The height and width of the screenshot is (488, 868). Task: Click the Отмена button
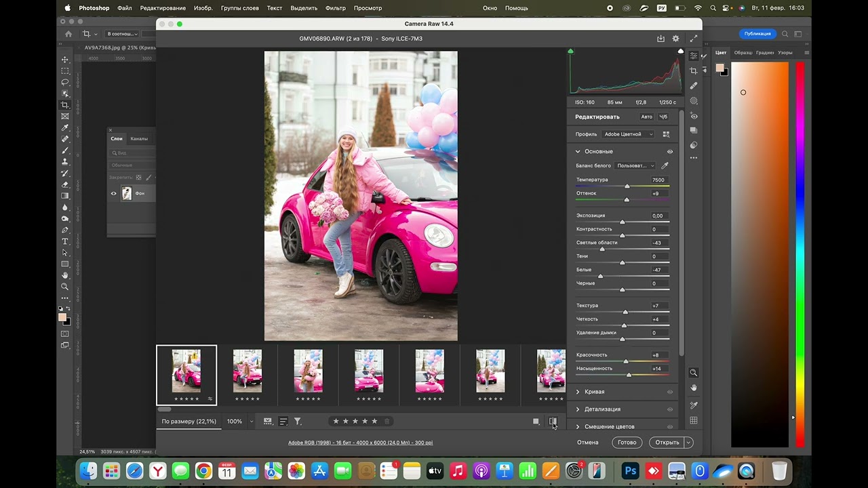click(587, 442)
